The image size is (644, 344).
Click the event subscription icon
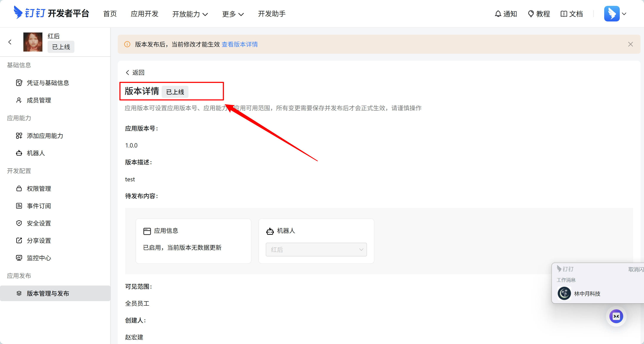click(19, 206)
